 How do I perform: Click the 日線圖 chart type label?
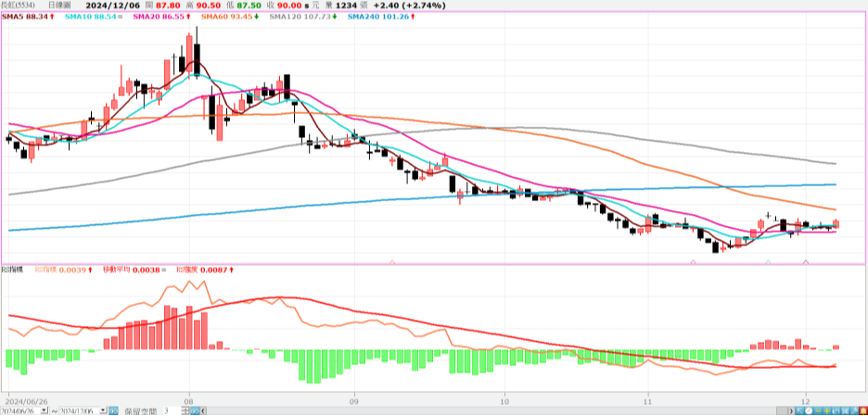[60, 6]
